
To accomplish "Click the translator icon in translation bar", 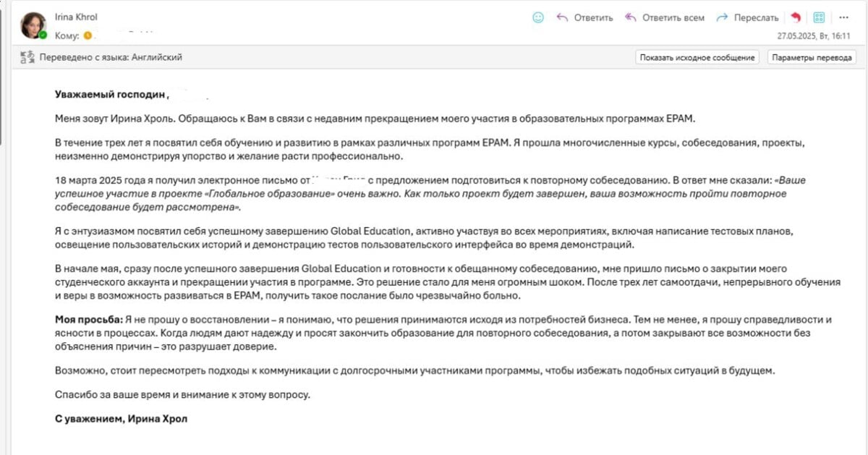I will (28, 57).
